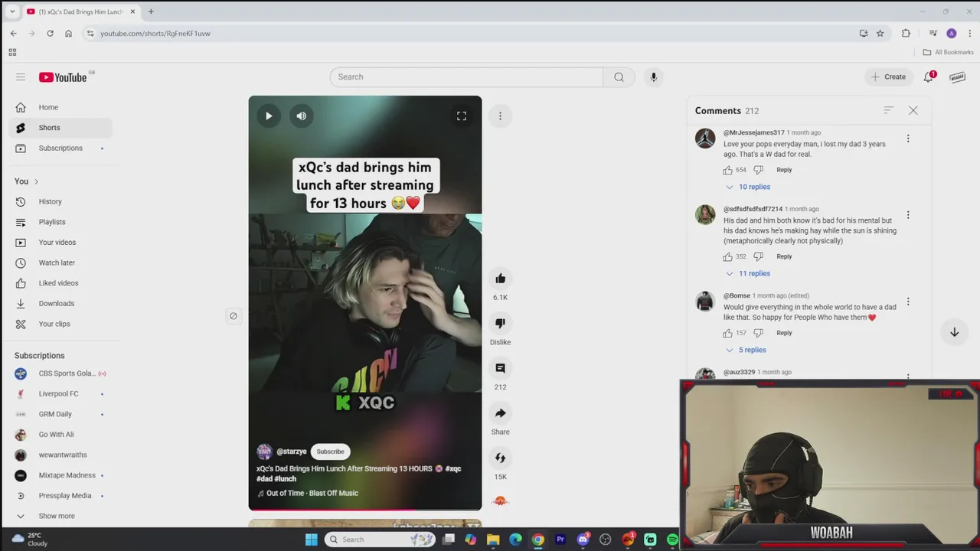Subscribe to @starzye channel
Screen dimensions: 980x551
(x=331, y=452)
